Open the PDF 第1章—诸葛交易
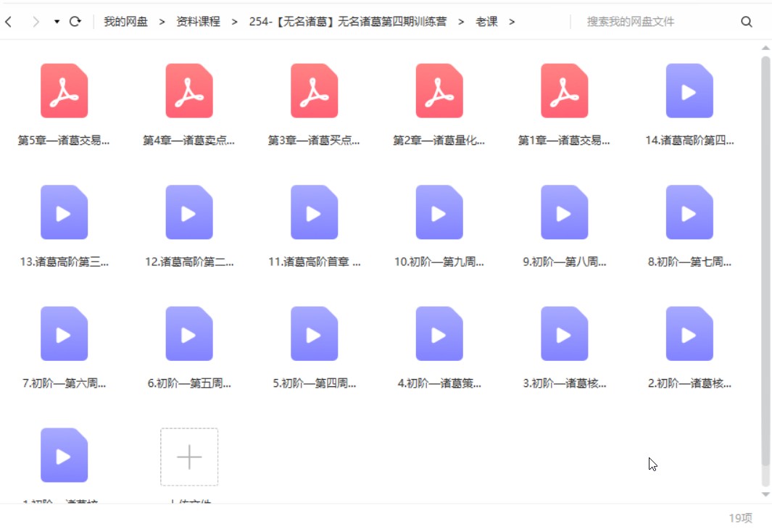The image size is (772, 532). (563, 91)
